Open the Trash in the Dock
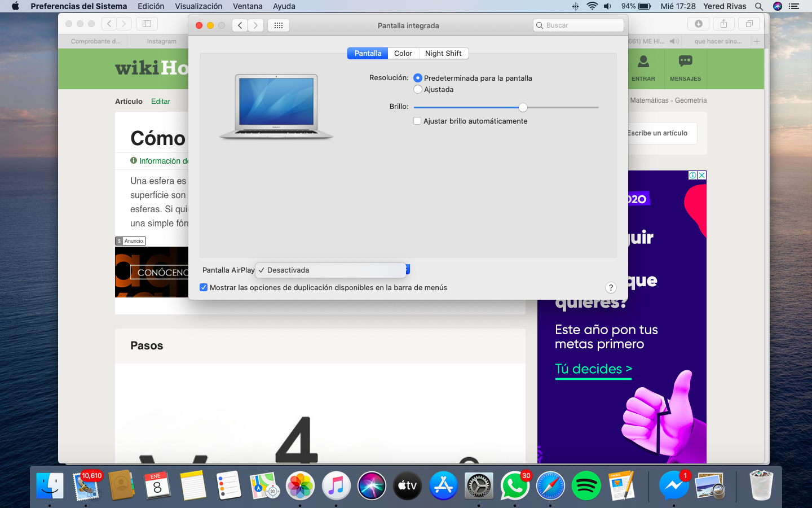812x508 pixels. [761, 485]
